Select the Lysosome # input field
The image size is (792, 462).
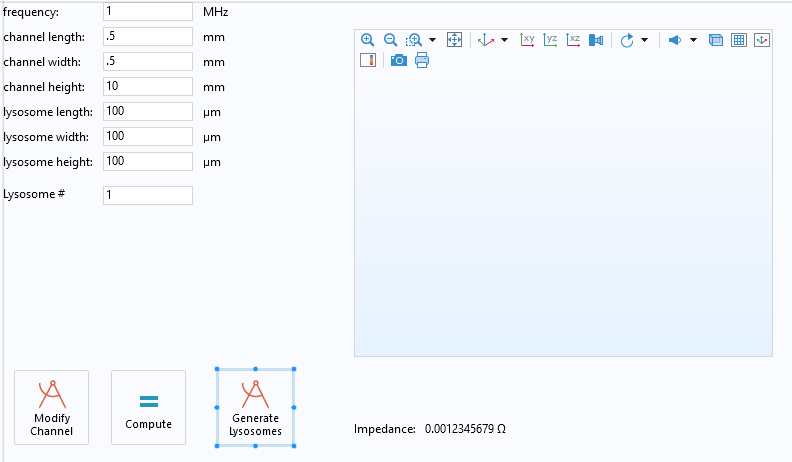[147, 195]
